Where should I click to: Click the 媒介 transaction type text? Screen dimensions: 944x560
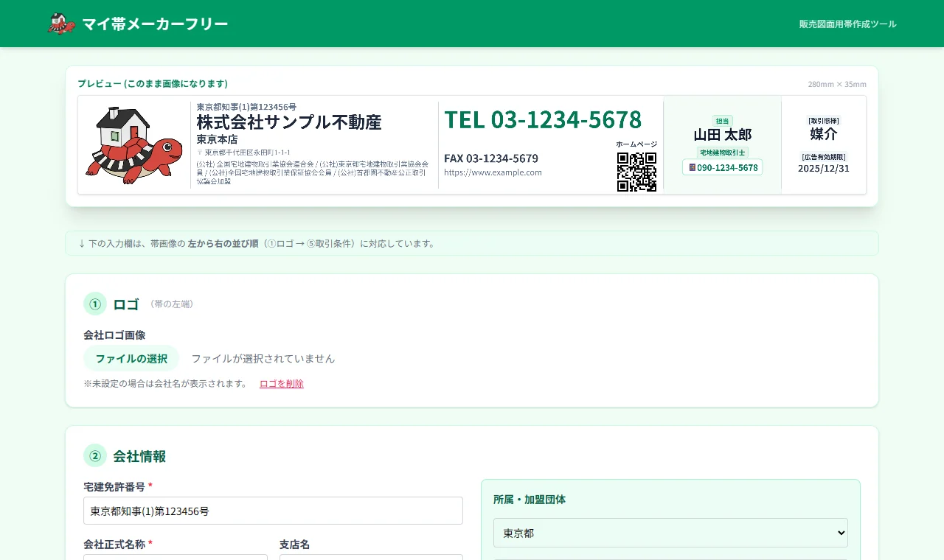click(824, 133)
